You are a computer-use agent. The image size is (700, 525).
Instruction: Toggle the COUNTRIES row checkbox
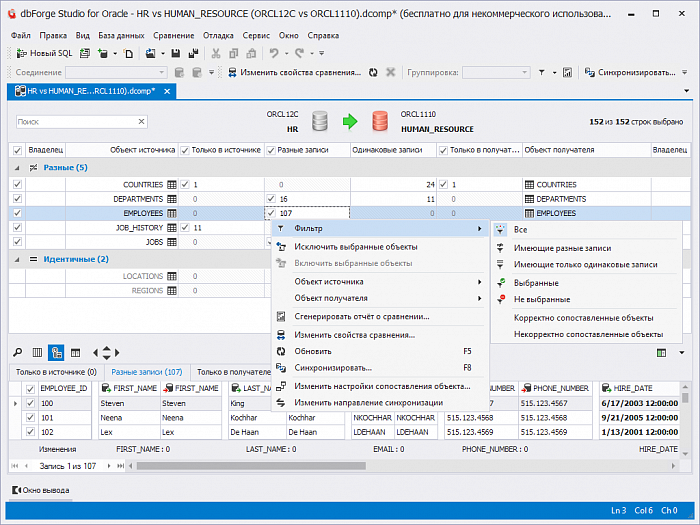pos(17,185)
